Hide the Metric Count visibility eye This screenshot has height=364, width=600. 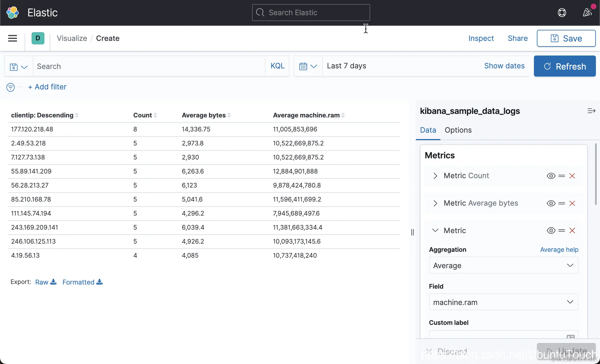click(551, 176)
